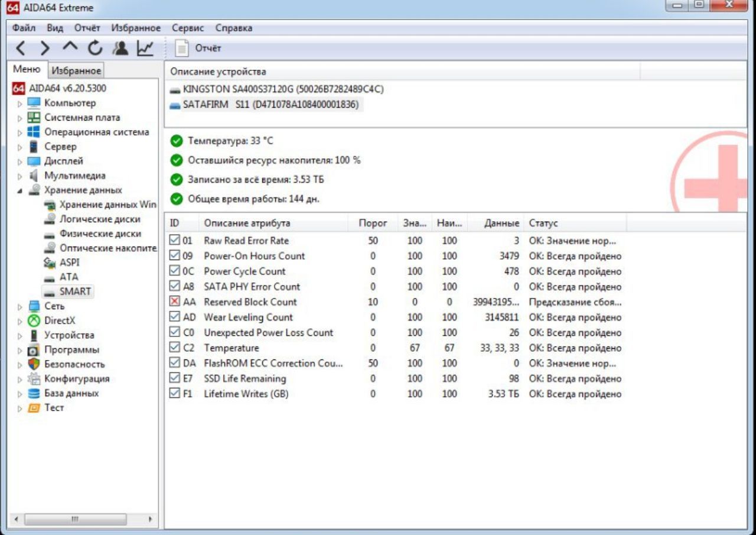Select the Сервер tree icon

[34, 147]
